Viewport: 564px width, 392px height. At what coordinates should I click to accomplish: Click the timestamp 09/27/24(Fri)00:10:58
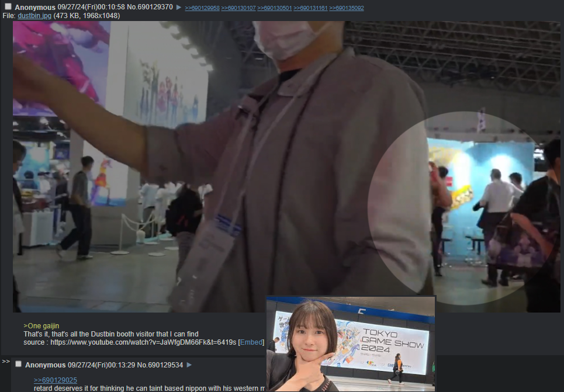pos(91,7)
